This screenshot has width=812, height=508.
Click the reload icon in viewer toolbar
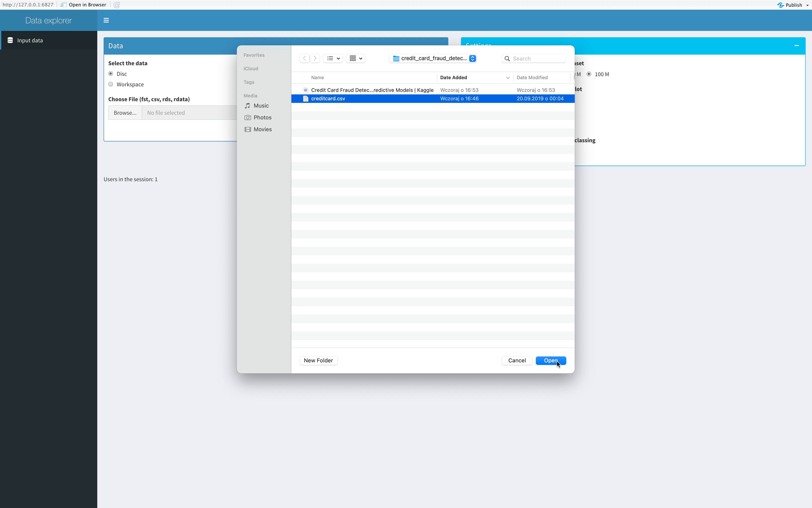click(x=117, y=5)
